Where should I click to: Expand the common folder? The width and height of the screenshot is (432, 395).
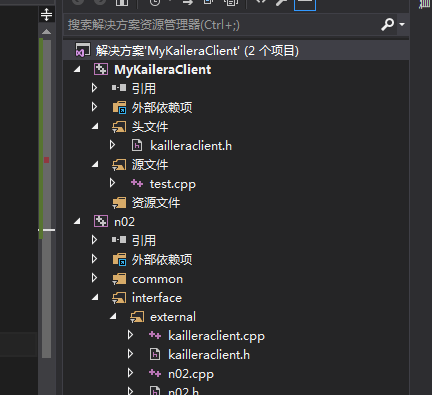click(95, 278)
